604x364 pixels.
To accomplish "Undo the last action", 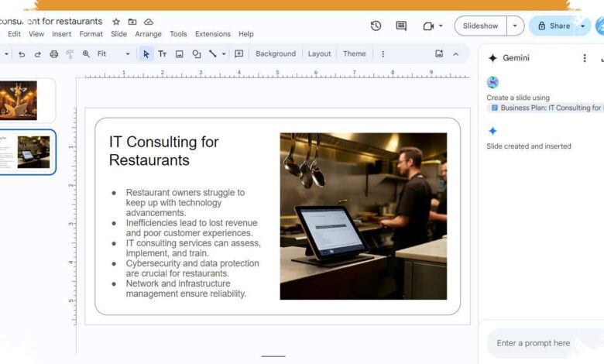I will [x=22, y=54].
